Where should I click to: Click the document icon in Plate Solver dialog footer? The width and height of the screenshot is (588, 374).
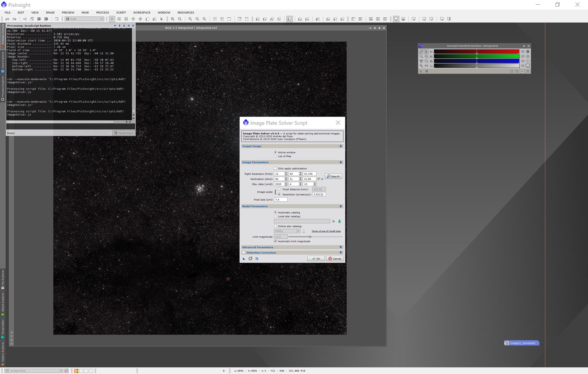click(257, 259)
